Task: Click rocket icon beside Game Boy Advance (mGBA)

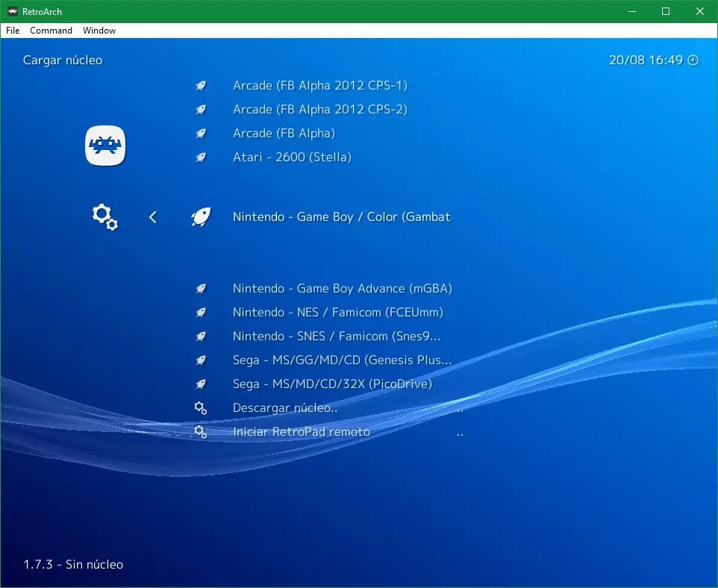Action: pos(201,289)
